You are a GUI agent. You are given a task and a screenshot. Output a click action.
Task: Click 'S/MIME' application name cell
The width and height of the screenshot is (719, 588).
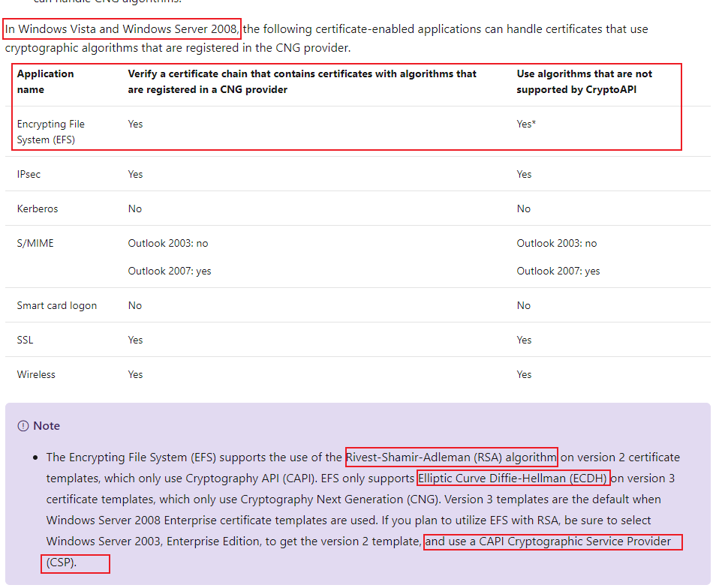click(x=35, y=243)
